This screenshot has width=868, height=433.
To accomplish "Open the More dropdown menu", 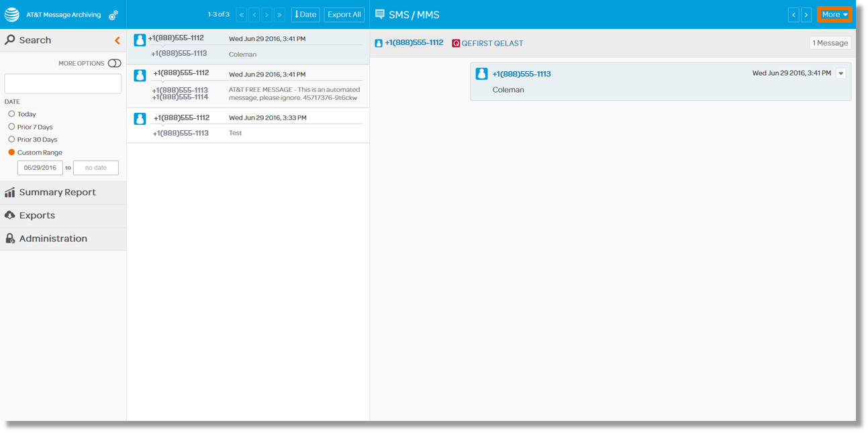I will (x=834, y=15).
